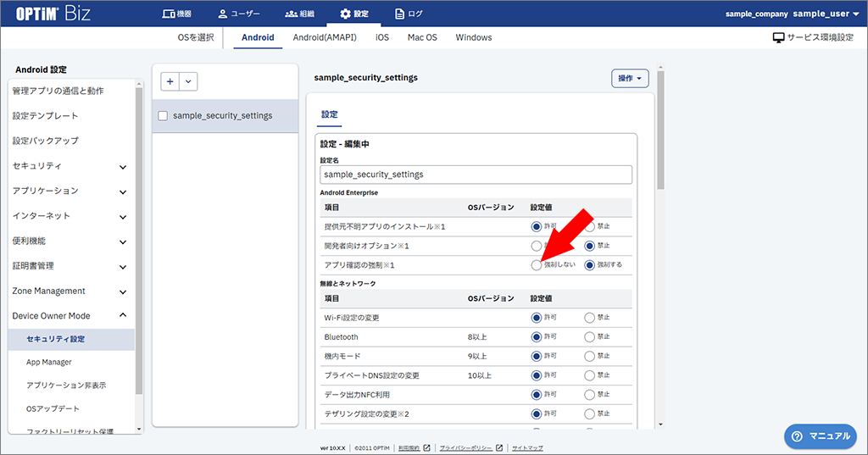This screenshot has width=868, height=455.
Task: Select 強制する for アプリ確認の強制
Action: (x=590, y=265)
